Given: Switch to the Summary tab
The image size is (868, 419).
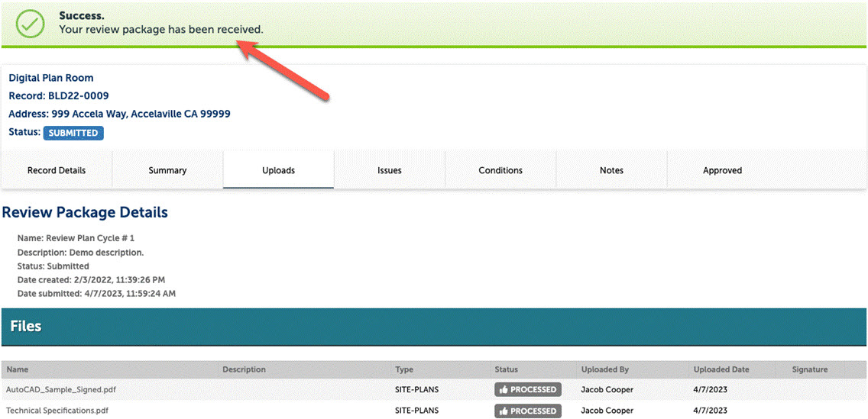Looking at the screenshot, I should click(x=167, y=170).
